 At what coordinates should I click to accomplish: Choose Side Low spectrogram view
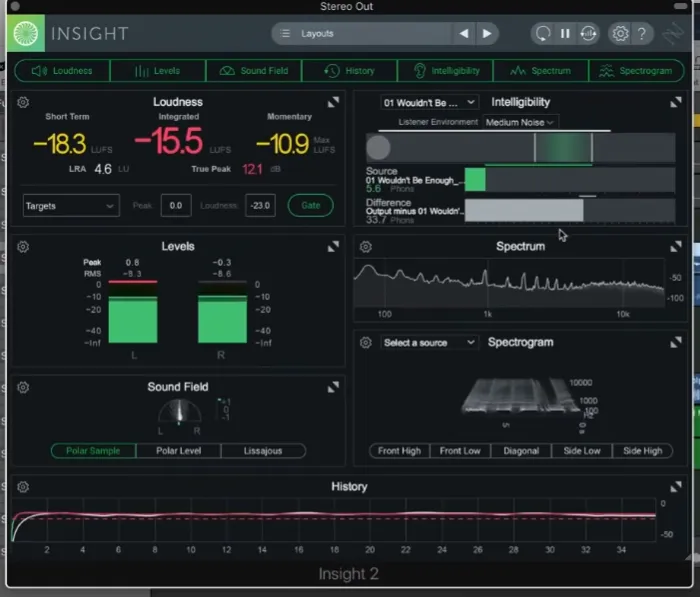tap(582, 451)
